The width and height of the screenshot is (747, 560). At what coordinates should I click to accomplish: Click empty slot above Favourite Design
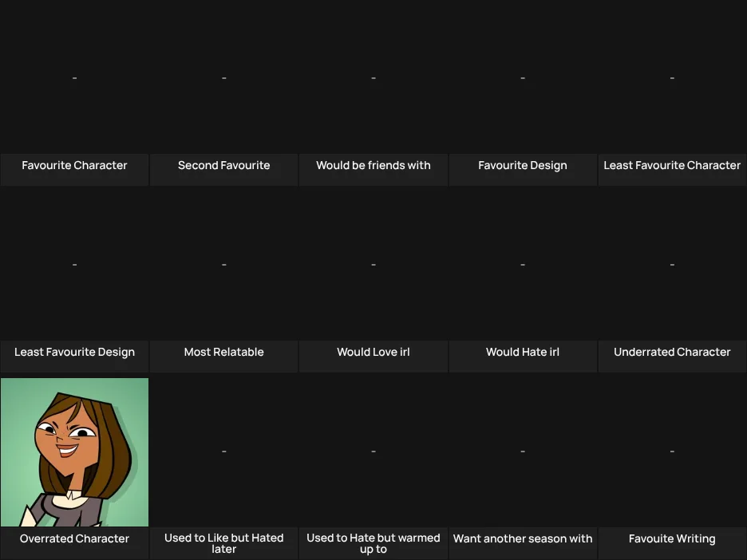523,77
